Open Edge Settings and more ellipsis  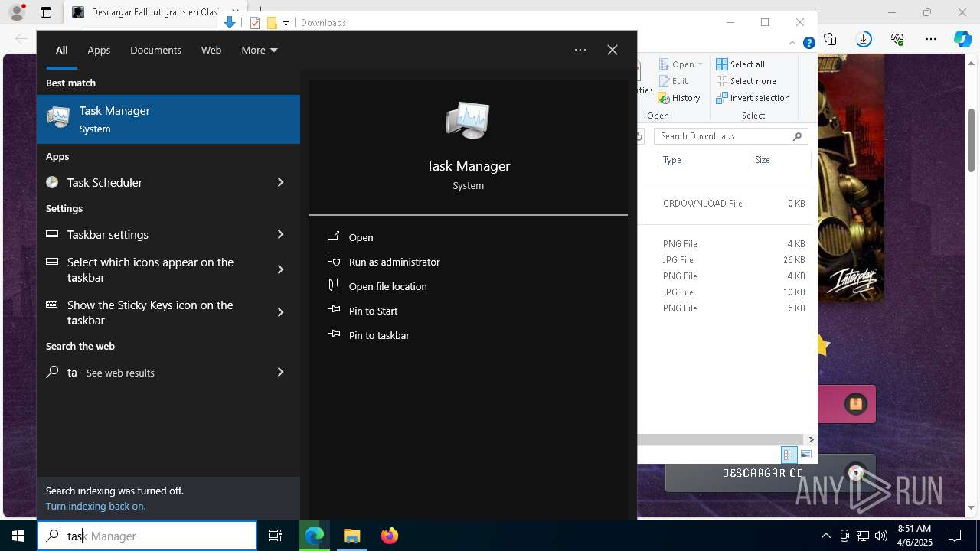[x=931, y=39]
